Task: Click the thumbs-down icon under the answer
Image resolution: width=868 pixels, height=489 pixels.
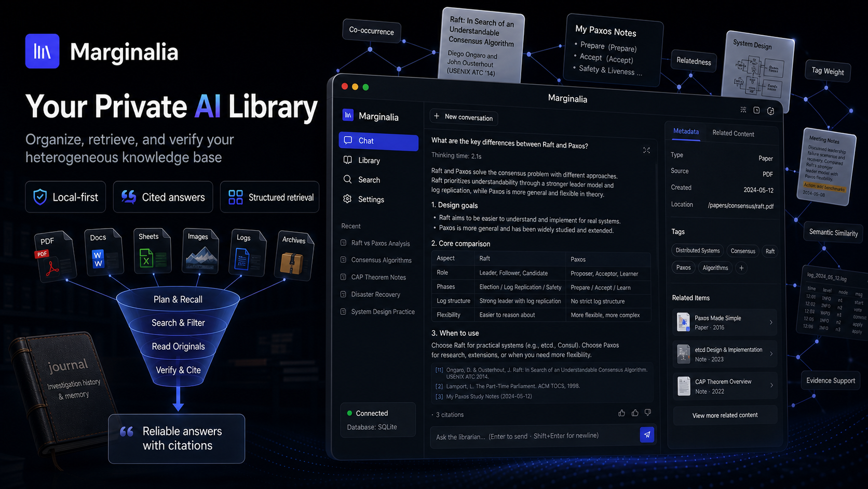Action: click(x=648, y=413)
